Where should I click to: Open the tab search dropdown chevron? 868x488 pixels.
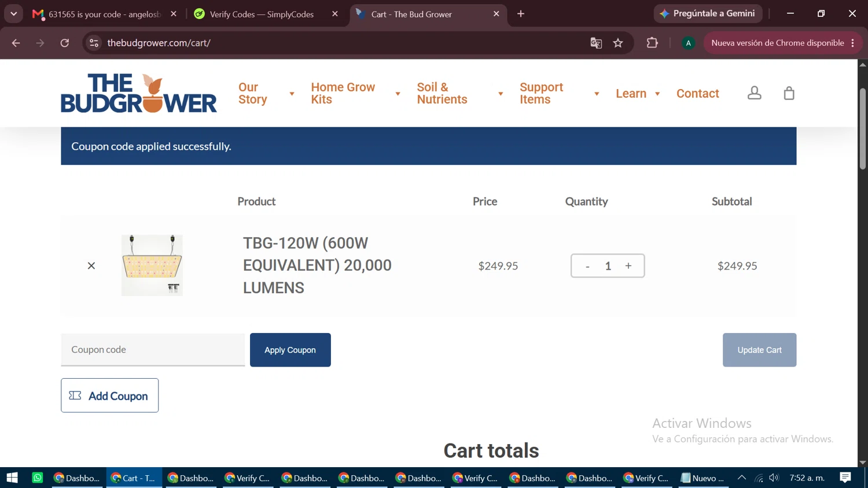click(x=14, y=14)
